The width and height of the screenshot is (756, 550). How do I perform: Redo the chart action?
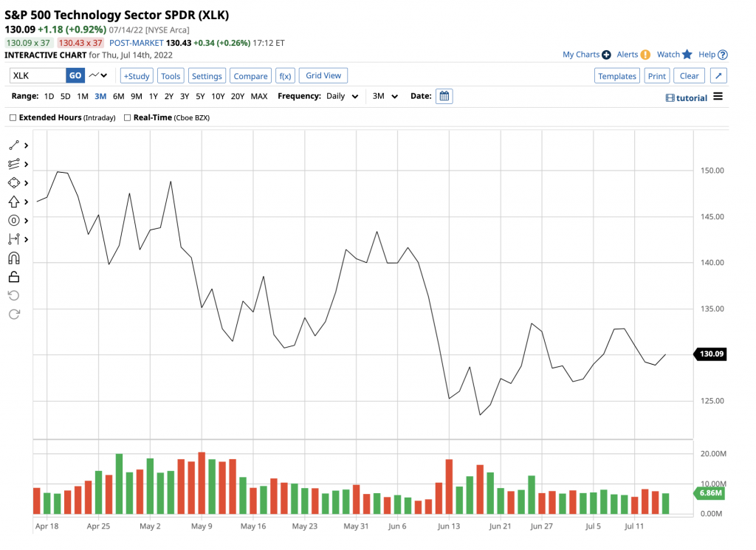(x=14, y=314)
